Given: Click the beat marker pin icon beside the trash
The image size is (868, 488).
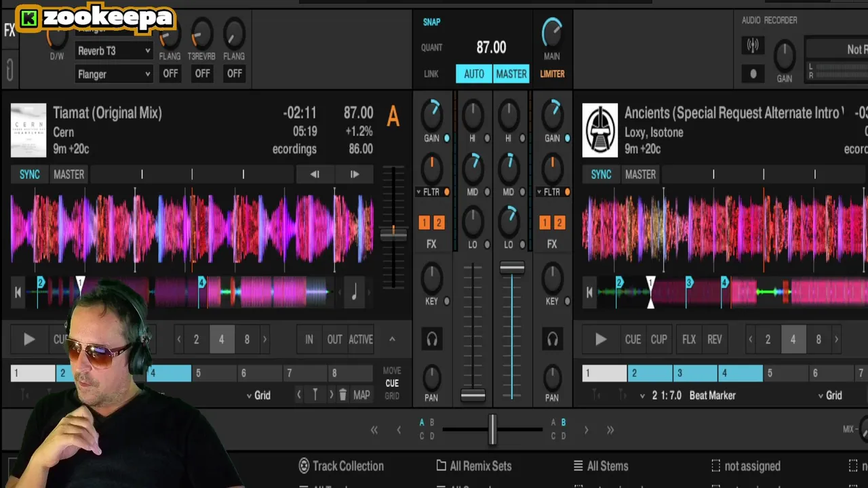Looking at the screenshot, I should 315,395.
